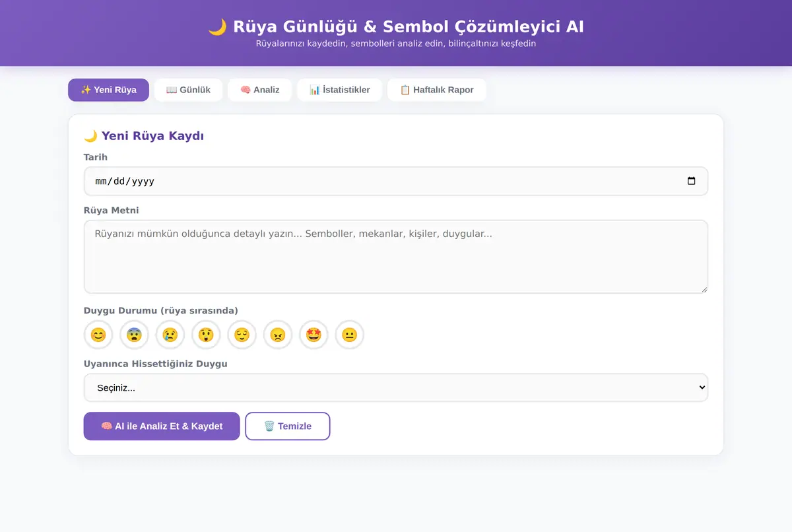Click the Rüya Metni field label

(112, 211)
